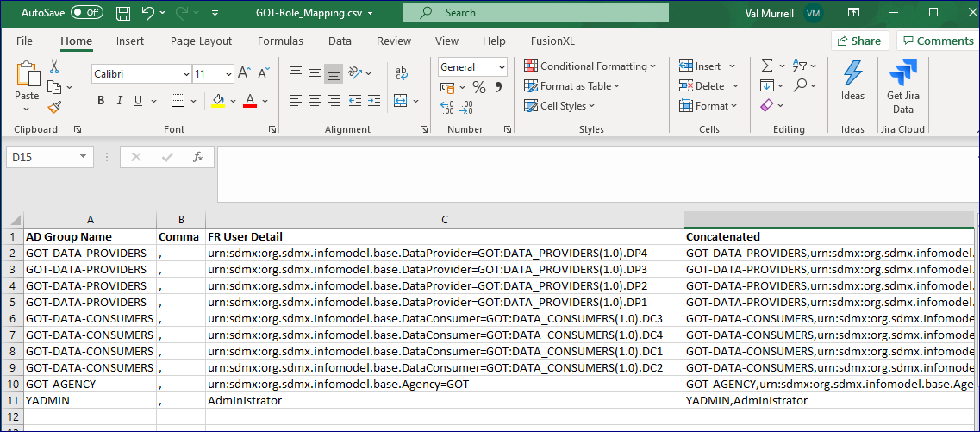
Task: Open the Page Layout tab
Action: coord(201,41)
